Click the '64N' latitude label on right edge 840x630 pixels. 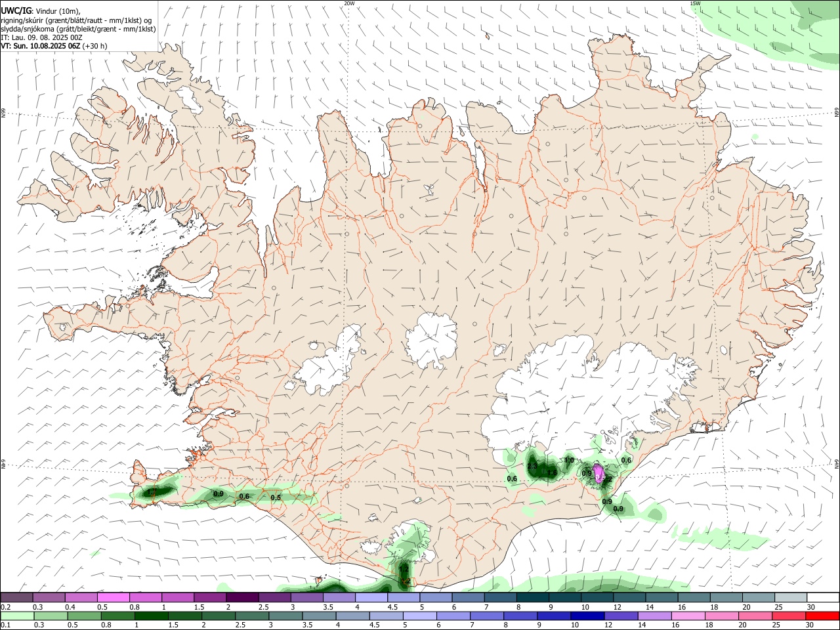click(x=837, y=463)
